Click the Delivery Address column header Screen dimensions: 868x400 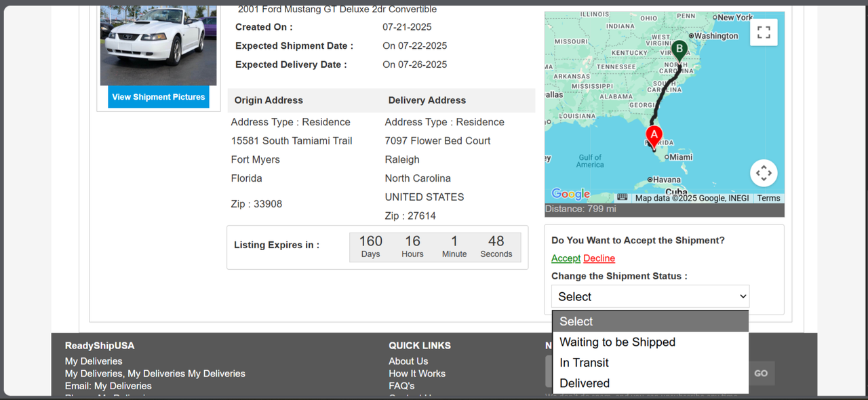coord(427,100)
